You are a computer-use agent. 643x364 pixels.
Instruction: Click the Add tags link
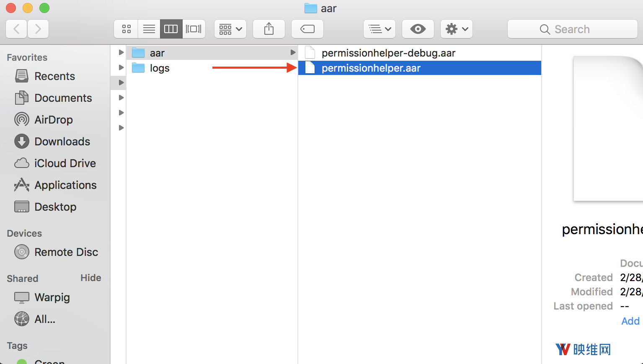(x=630, y=321)
